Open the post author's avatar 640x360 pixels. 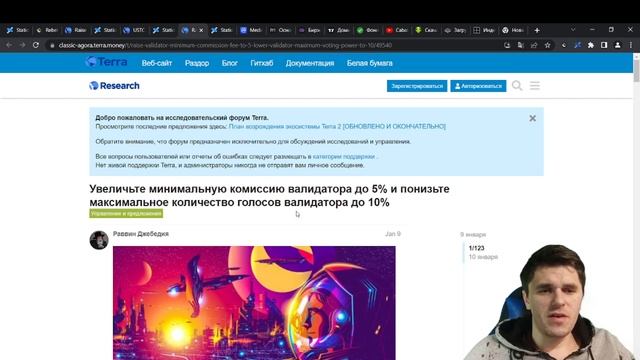pos(99,240)
